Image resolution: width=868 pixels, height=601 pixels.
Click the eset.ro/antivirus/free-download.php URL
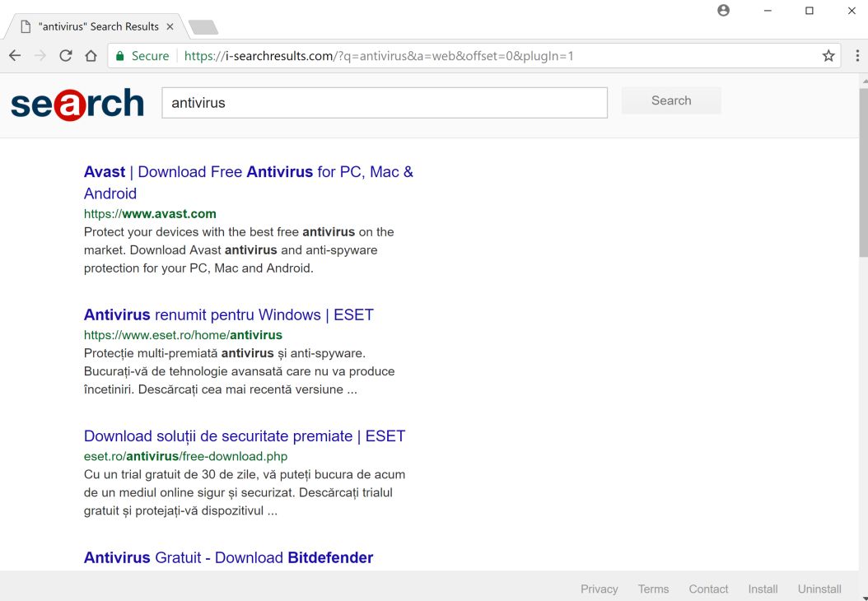tap(185, 457)
